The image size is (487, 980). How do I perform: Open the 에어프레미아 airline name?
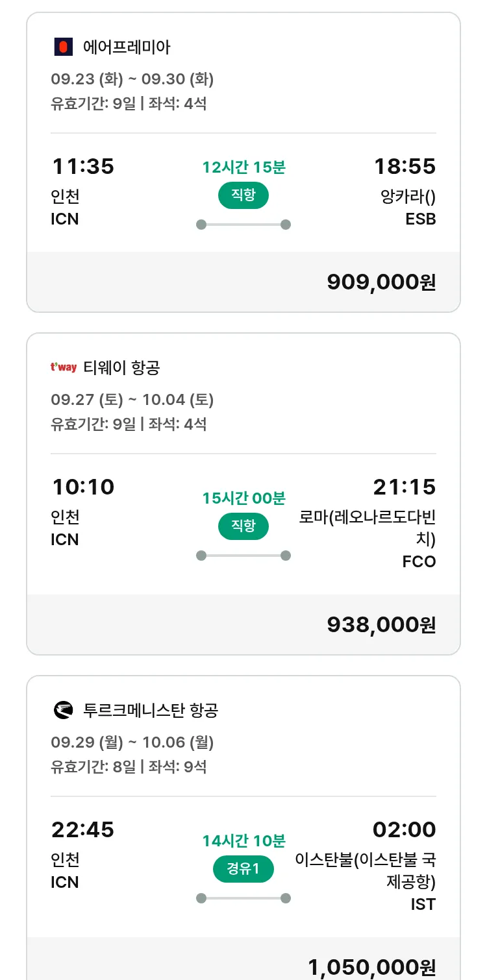pyautogui.click(x=127, y=47)
